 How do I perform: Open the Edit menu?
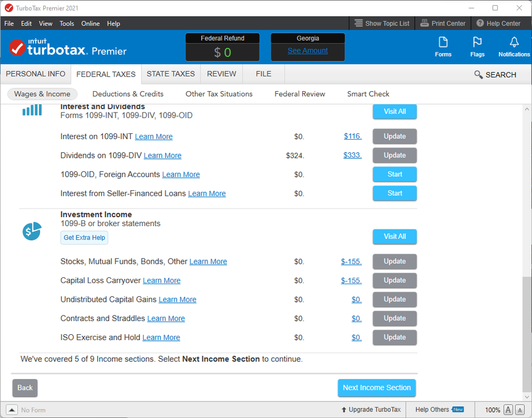(x=26, y=23)
